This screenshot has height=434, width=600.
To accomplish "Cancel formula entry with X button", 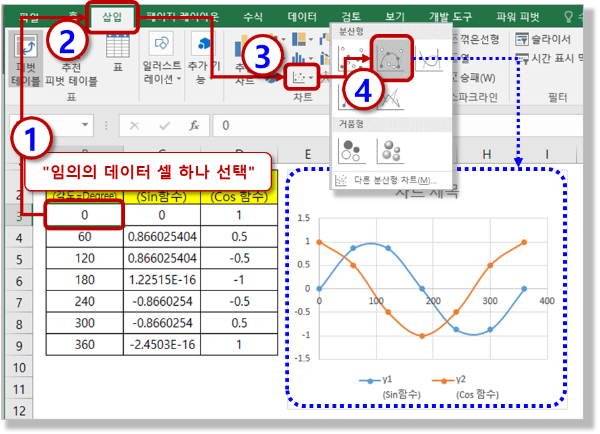I will (x=134, y=126).
